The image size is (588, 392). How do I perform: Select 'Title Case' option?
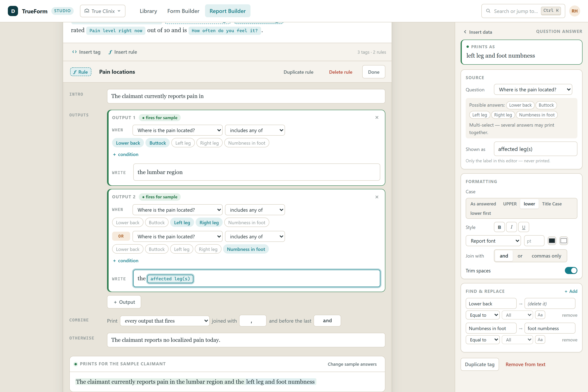(552, 204)
